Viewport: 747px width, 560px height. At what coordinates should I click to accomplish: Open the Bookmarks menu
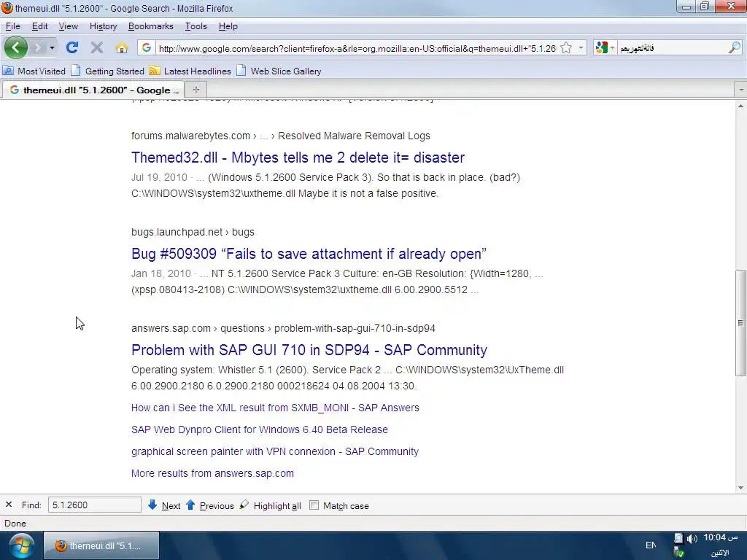point(150,26)
